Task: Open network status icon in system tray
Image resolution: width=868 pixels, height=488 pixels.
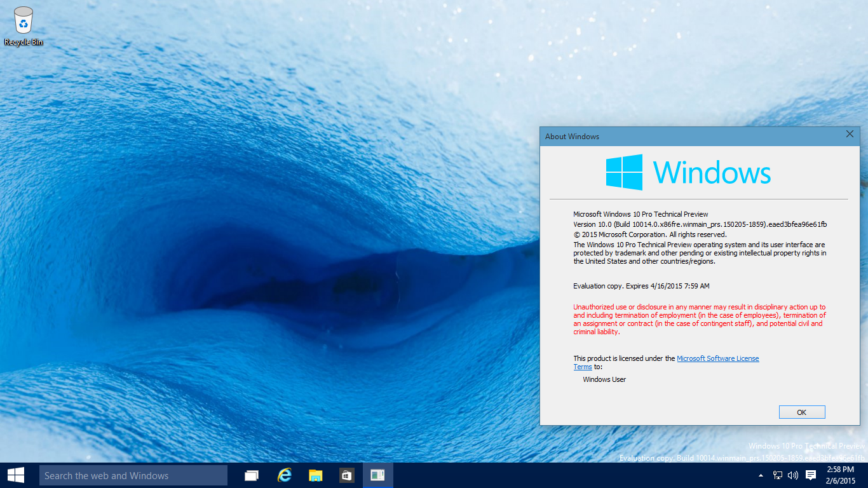Action: (776, 475)
